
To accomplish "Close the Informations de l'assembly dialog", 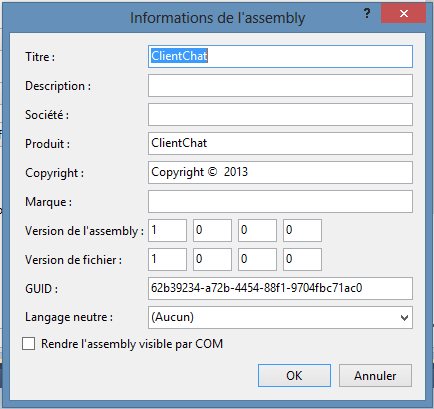I will pyautogui.click(x=404, y=13).
